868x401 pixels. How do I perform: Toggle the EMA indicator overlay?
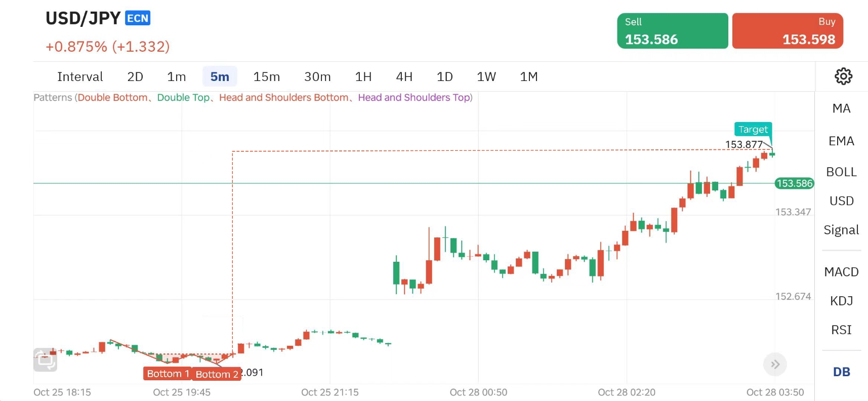coord(841,141)
